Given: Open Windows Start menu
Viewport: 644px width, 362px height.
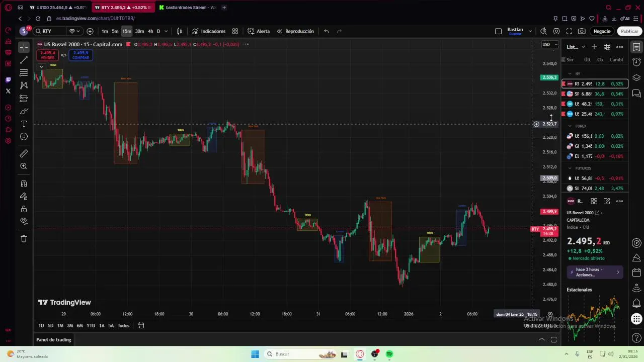Looking at the screenshot, I should [255, 354].
